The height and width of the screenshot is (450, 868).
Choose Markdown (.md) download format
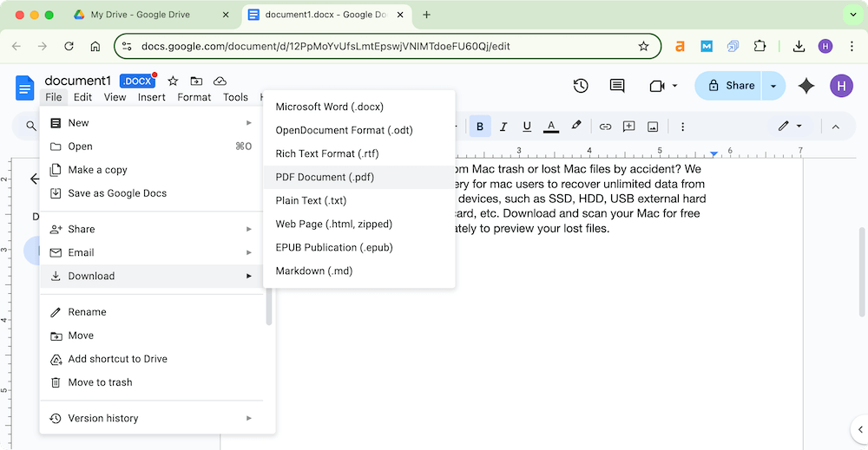(x=359, y=271)
